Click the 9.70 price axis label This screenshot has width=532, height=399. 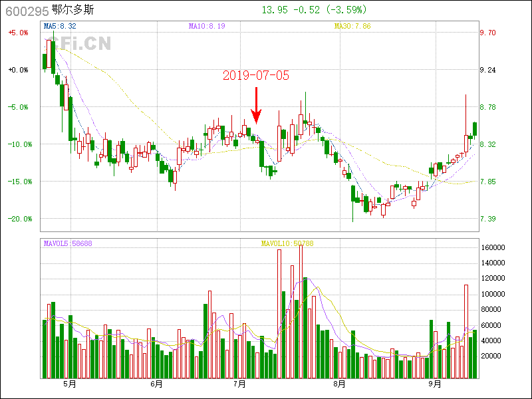487,33
